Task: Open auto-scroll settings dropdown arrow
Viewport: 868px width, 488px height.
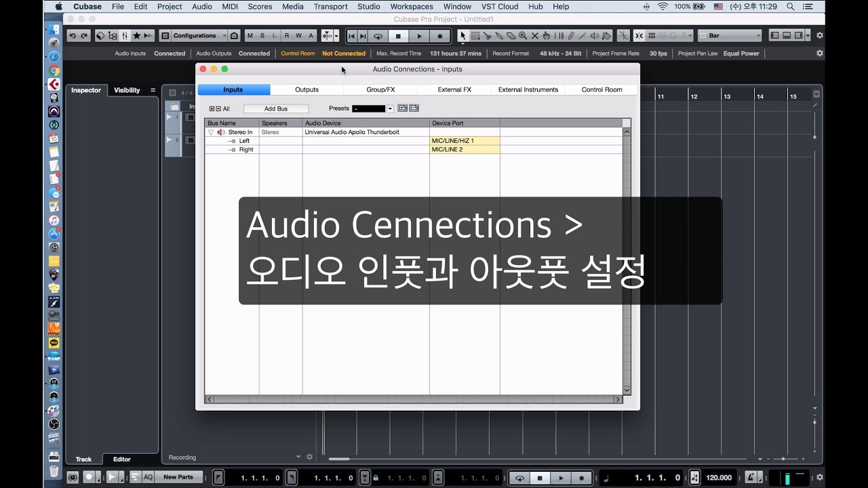Action: [336, 36]
